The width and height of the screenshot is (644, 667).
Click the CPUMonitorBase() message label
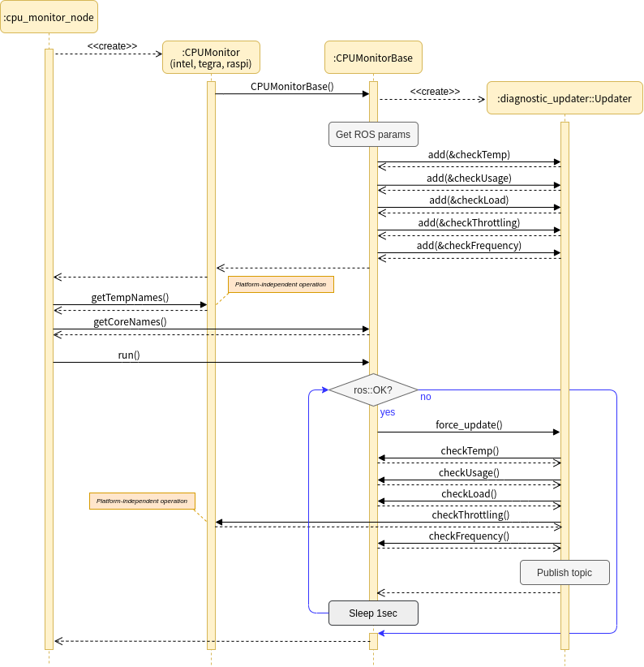[292, 86]
